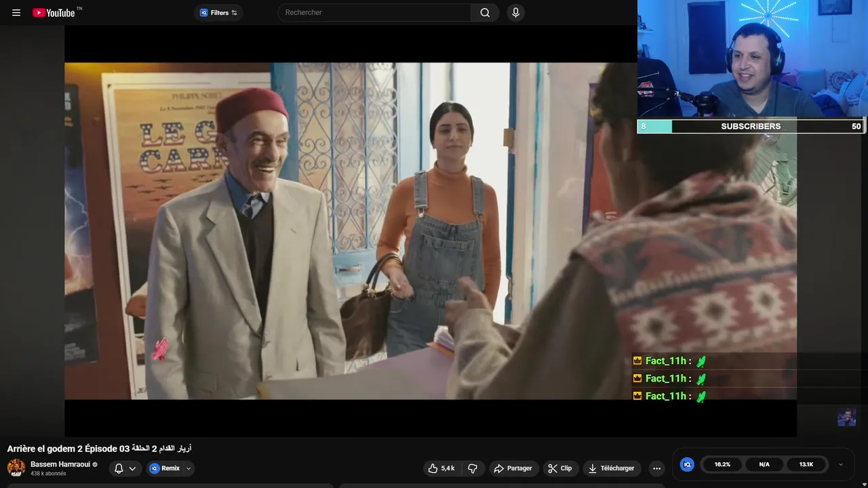Screen dimensions: 868x488
Task: Click the blue IQ badge in stats panel
Action: click(x=687, y=464)
